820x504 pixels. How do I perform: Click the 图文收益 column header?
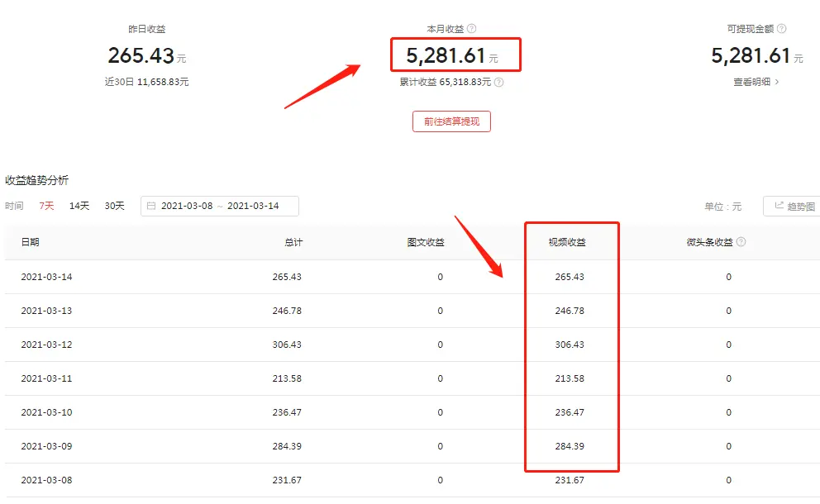coord(426,242)
